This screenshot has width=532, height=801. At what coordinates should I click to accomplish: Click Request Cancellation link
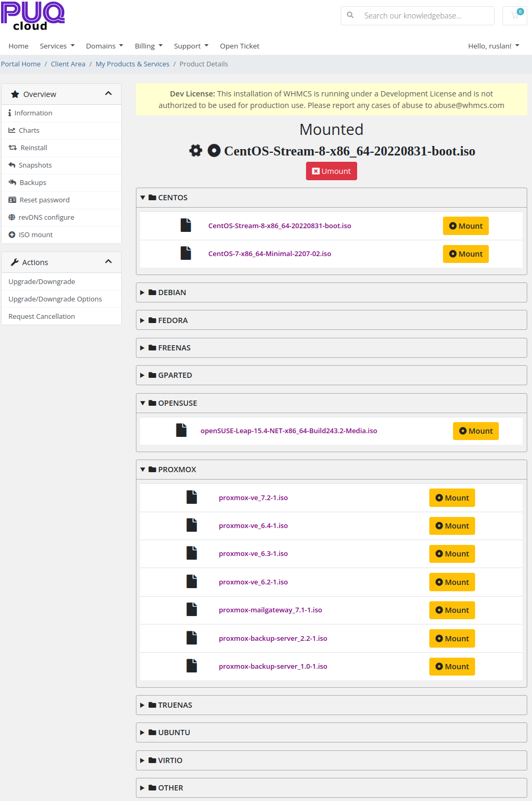[x=62, y=316]
